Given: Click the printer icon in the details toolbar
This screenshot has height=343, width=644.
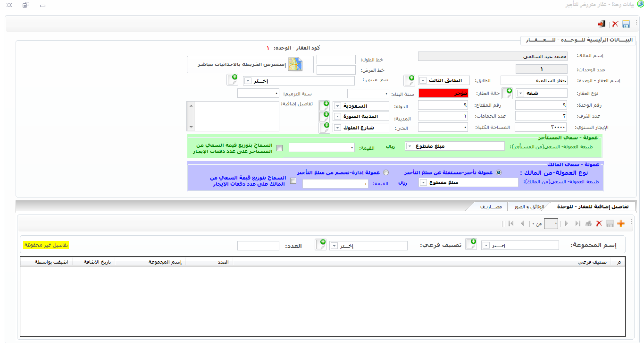Looking at the screenshot, I should [588, 223].
